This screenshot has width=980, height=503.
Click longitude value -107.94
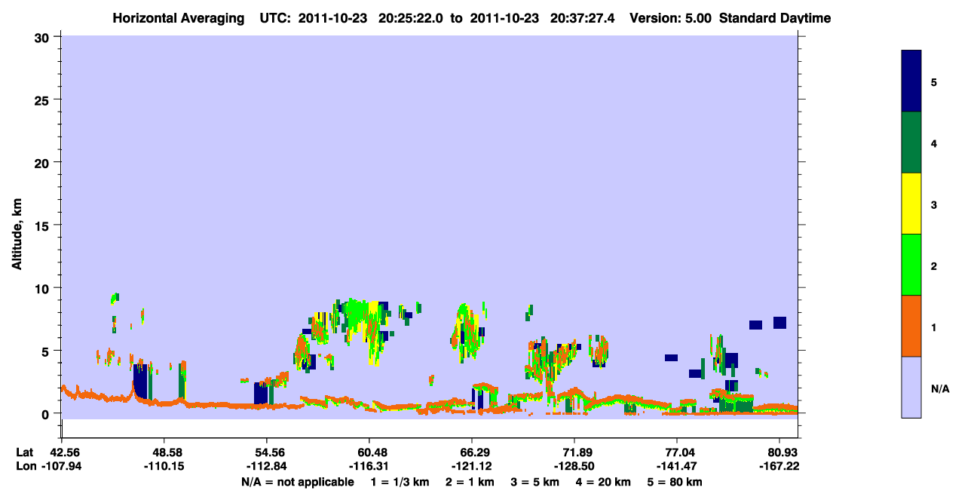[62, 466]
